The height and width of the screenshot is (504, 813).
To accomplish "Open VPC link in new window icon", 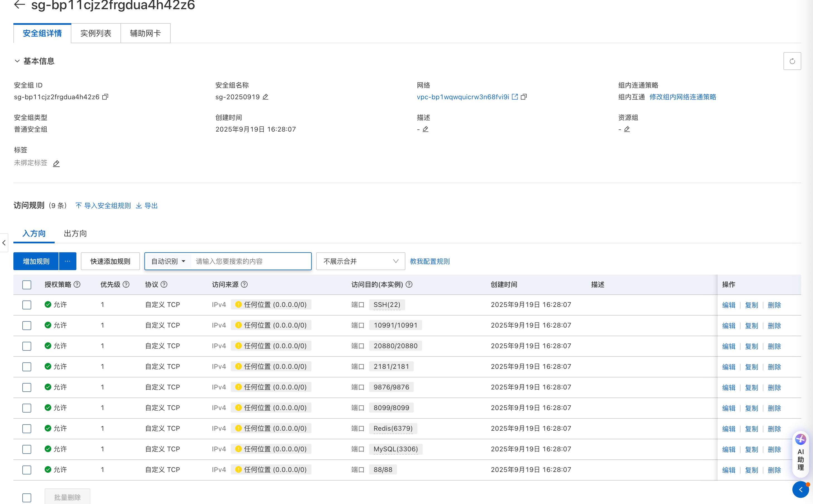I will coord(515,97).
